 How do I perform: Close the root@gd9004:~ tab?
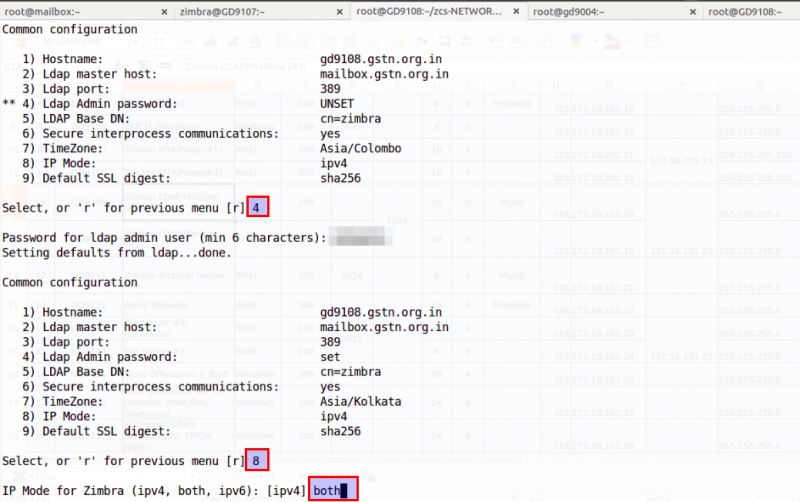coord(693,12)
